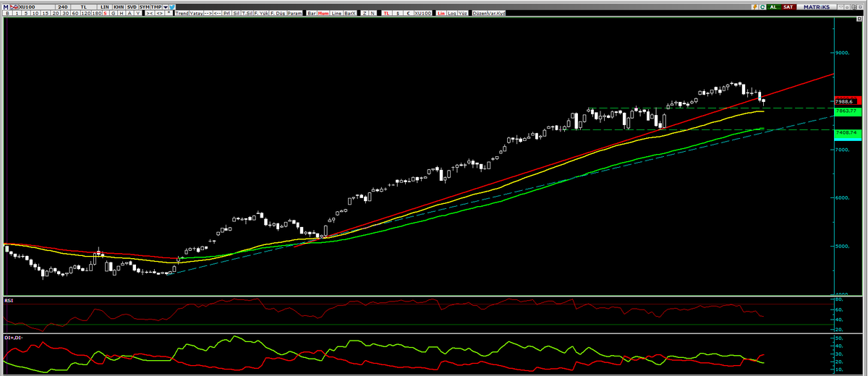Select the H weekly period

pyautogui.click(x=122, y=14)
